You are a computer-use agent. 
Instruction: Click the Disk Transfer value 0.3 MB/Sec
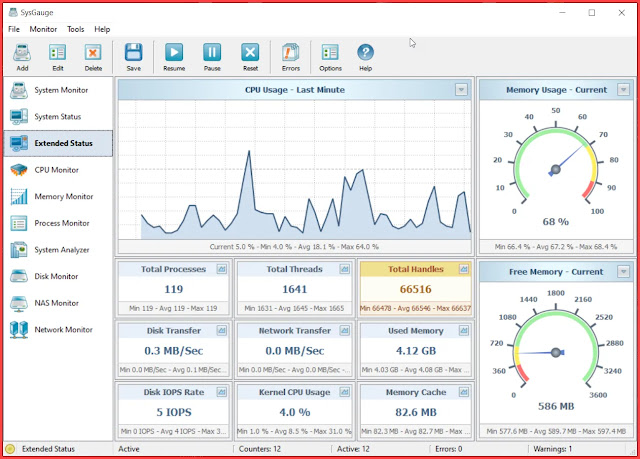pos(173,351)
